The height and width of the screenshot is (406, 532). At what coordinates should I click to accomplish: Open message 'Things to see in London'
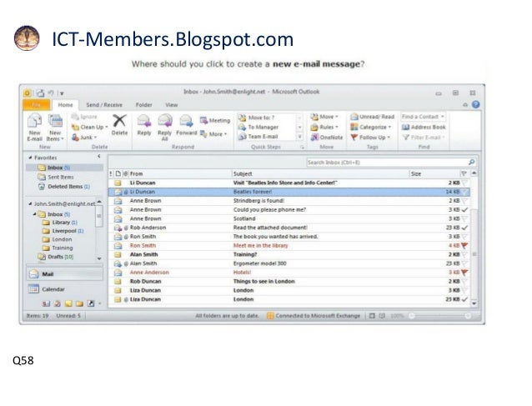(x=289, y=281)
